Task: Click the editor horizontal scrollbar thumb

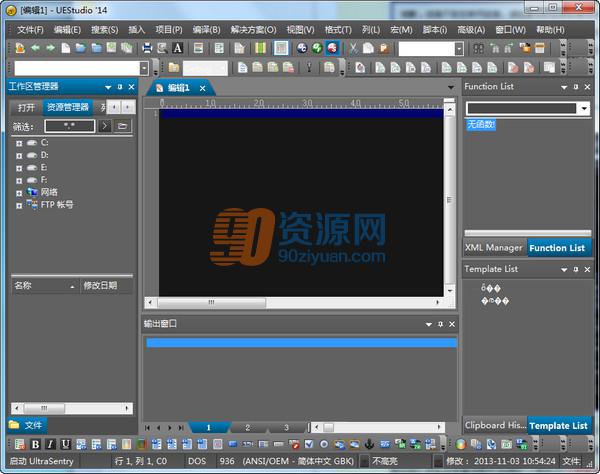Action: (x=211, y=303)
